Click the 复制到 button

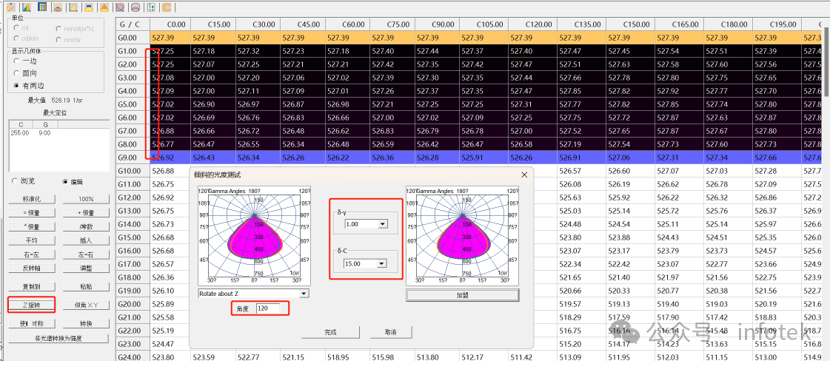31,287
